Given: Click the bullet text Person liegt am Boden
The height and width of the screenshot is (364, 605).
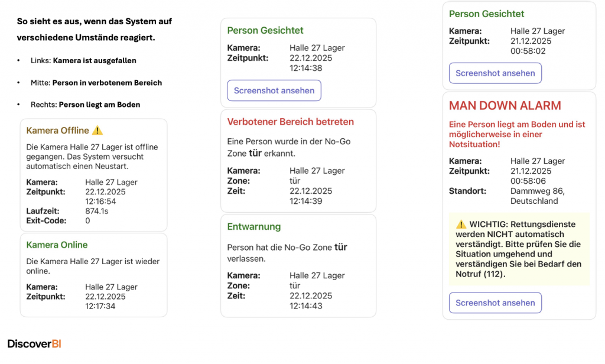Looking at the screenshot, I should point(99,105).
